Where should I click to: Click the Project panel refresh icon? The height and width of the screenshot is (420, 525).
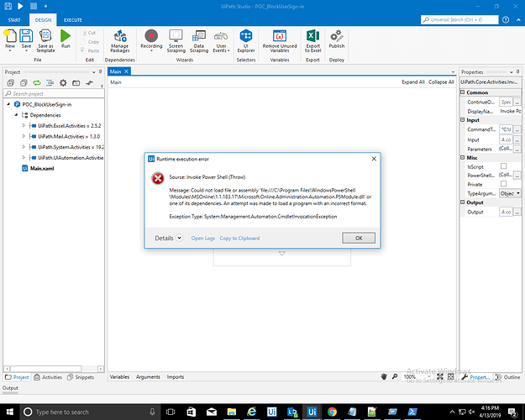pyautogui.click(x=36, y=82)
